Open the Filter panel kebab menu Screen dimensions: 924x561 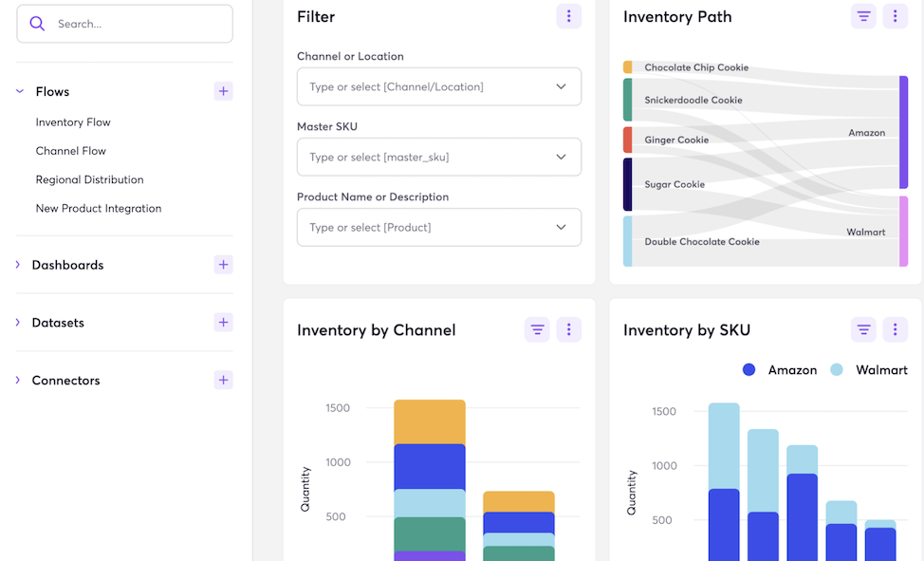[568, 16]
